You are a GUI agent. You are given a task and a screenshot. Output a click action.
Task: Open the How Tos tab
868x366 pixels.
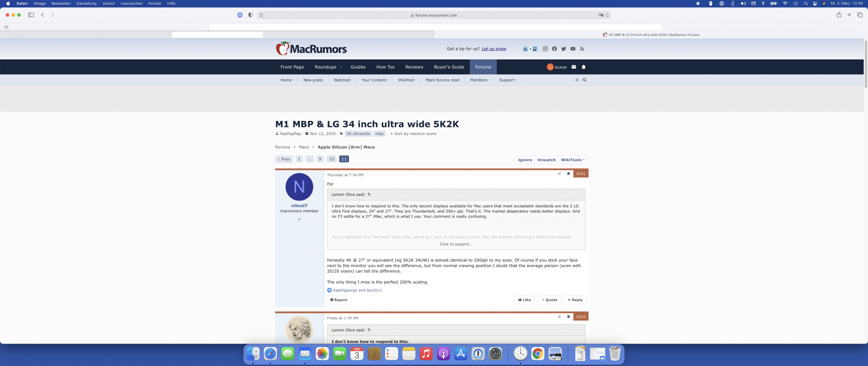coord(385,67)
